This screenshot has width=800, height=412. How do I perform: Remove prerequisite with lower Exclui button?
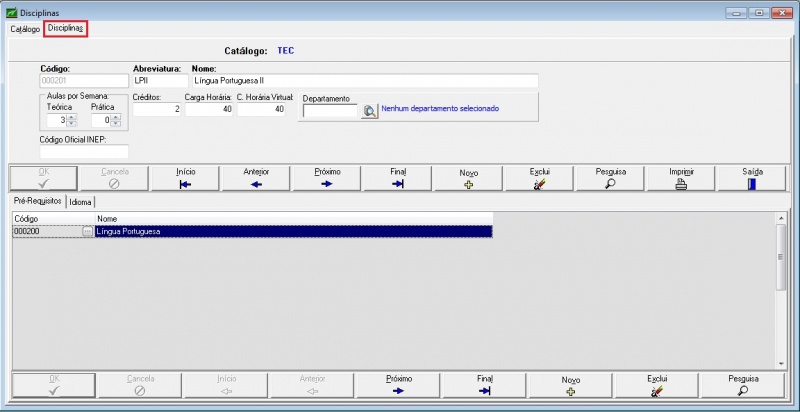point(656,385)
